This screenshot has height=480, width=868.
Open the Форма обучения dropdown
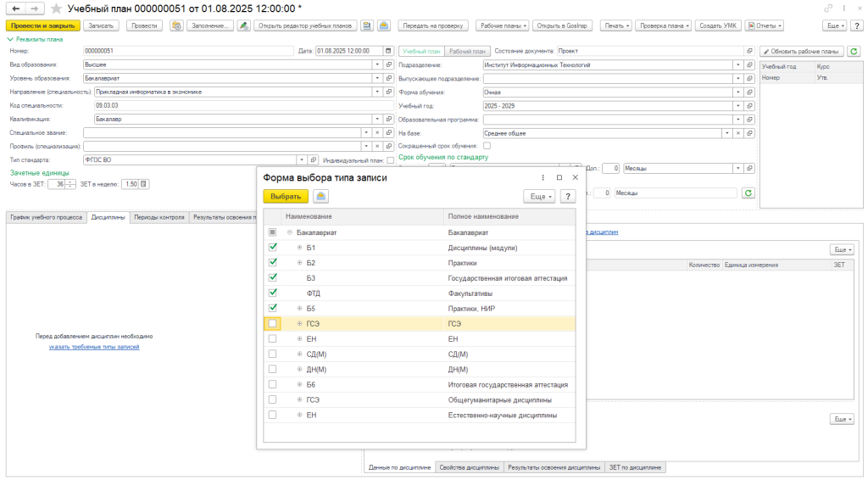[x=737, y=92]
